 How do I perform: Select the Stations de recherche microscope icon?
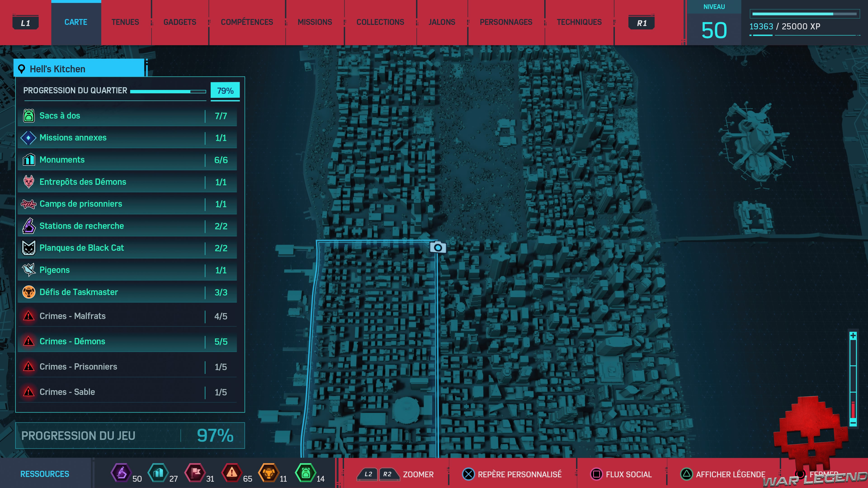29,226
